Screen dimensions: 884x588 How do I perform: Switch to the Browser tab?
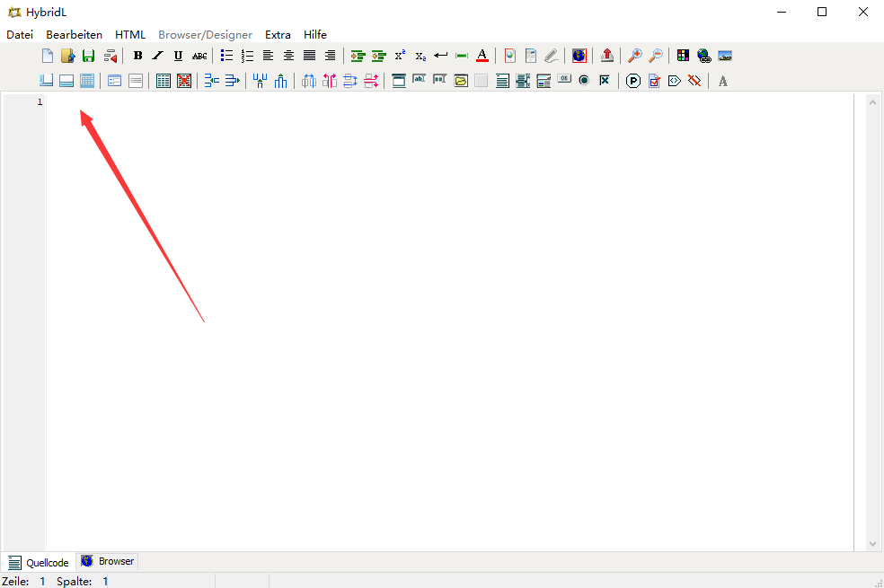[x=107, y=562]
